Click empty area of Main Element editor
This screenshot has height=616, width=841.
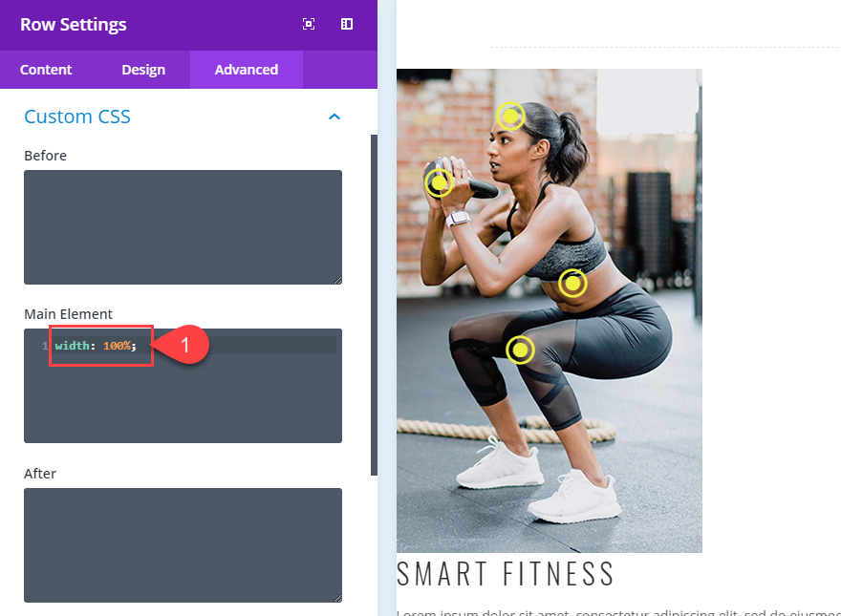[183, 402]
